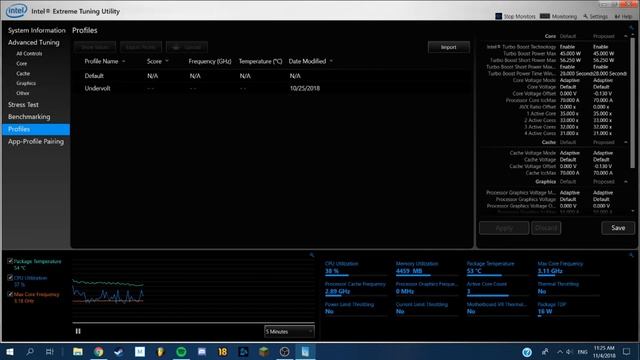Open Advanced Tuning section
This screenshot has width=640, height=360.
33,42
